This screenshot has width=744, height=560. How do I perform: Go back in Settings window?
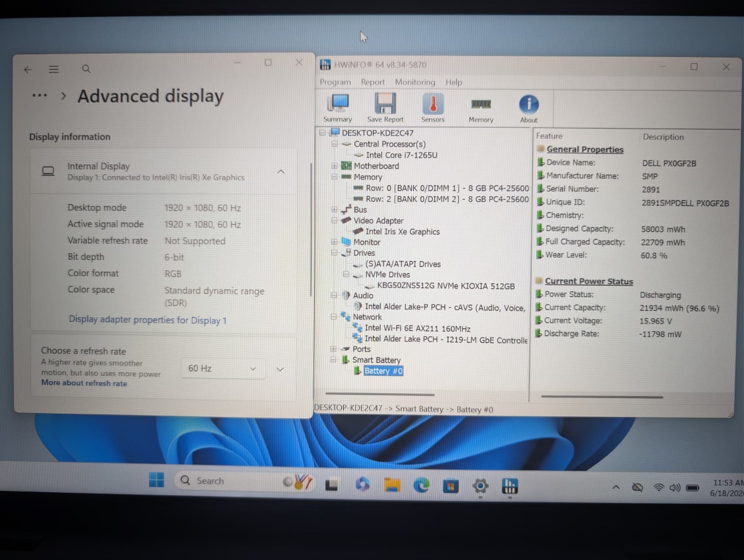28,69
